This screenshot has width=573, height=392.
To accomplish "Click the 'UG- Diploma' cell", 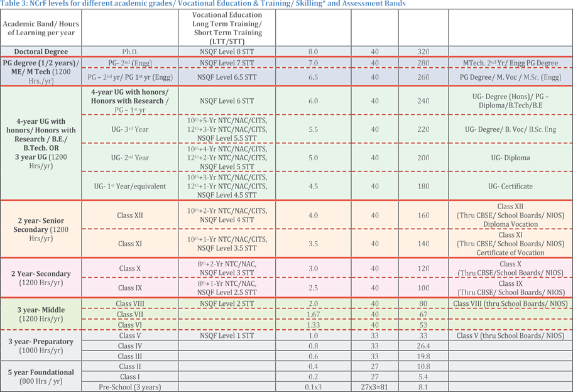I will click(x=510, y=158).
